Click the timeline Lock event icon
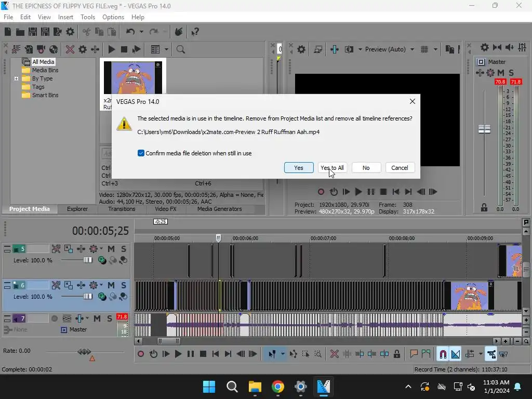Screen dimensions: 532x399 click(x=396, y=354)
